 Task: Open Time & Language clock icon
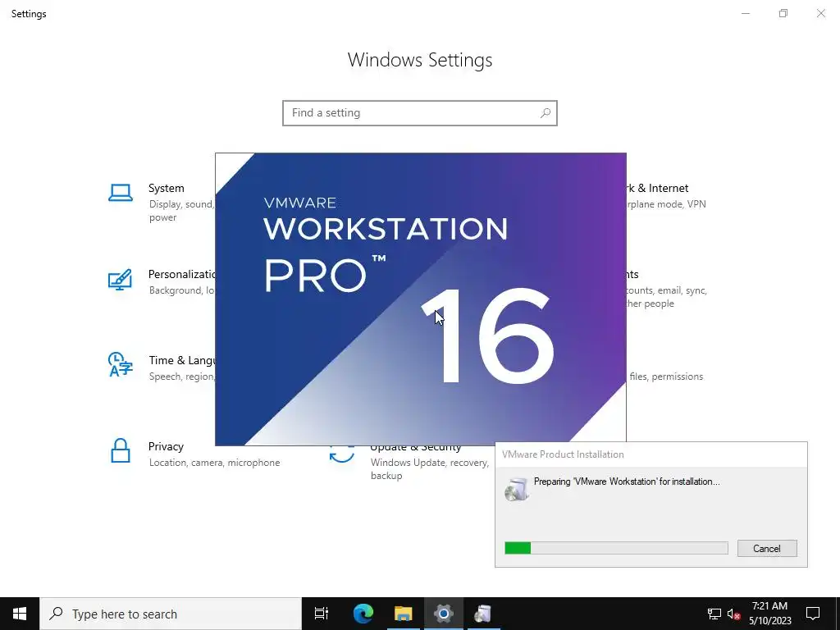point(120,365)
